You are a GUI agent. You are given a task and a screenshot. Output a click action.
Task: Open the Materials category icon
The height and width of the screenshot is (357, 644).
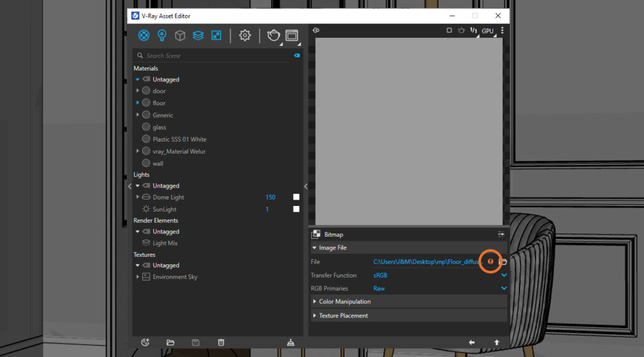[x=144, y=35]
